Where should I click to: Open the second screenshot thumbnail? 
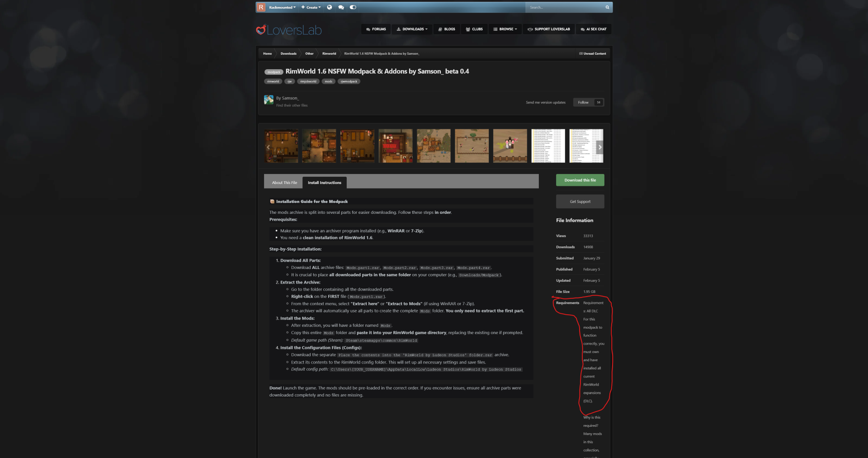point(319,146)
